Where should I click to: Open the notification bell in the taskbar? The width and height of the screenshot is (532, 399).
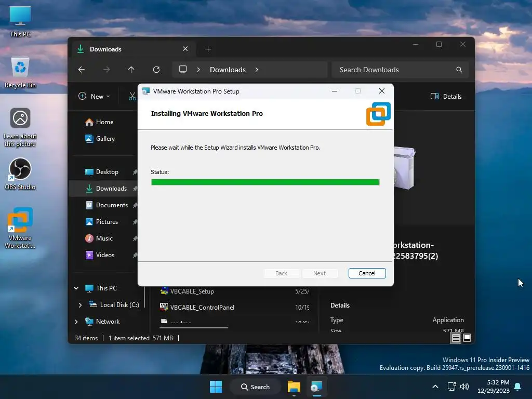[x=518, y=387]
